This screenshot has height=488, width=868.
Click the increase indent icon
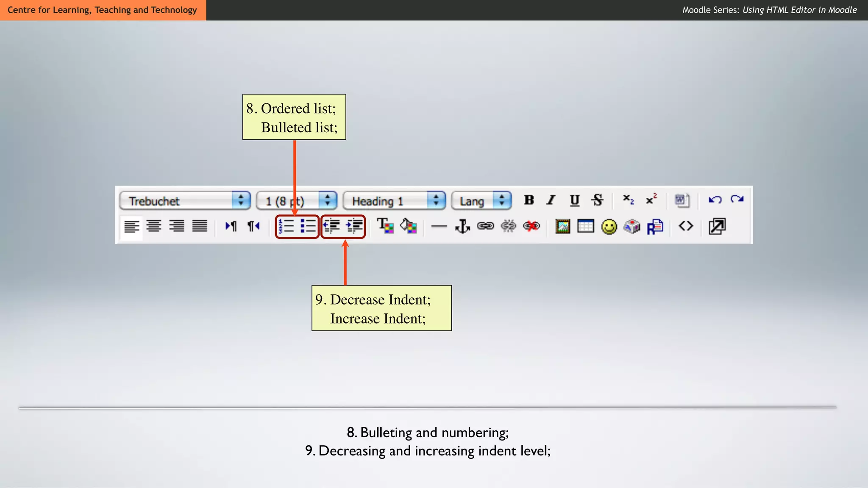(x=354, y=226)
